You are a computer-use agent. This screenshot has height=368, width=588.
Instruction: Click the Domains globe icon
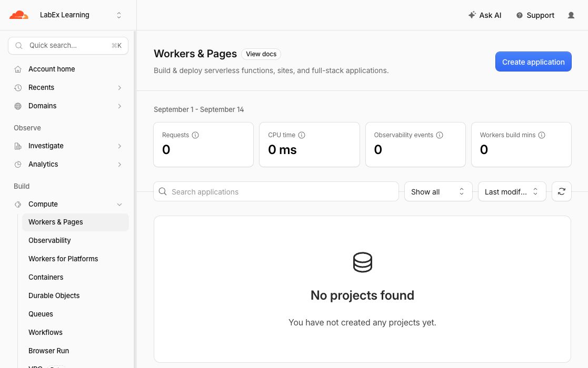(x=18, y=106)
